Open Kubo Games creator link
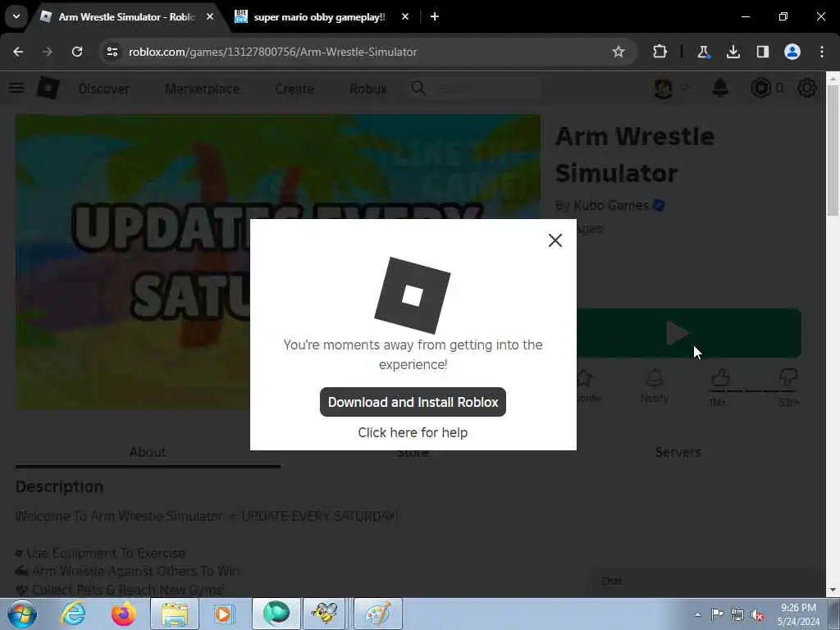 [611, 205]
